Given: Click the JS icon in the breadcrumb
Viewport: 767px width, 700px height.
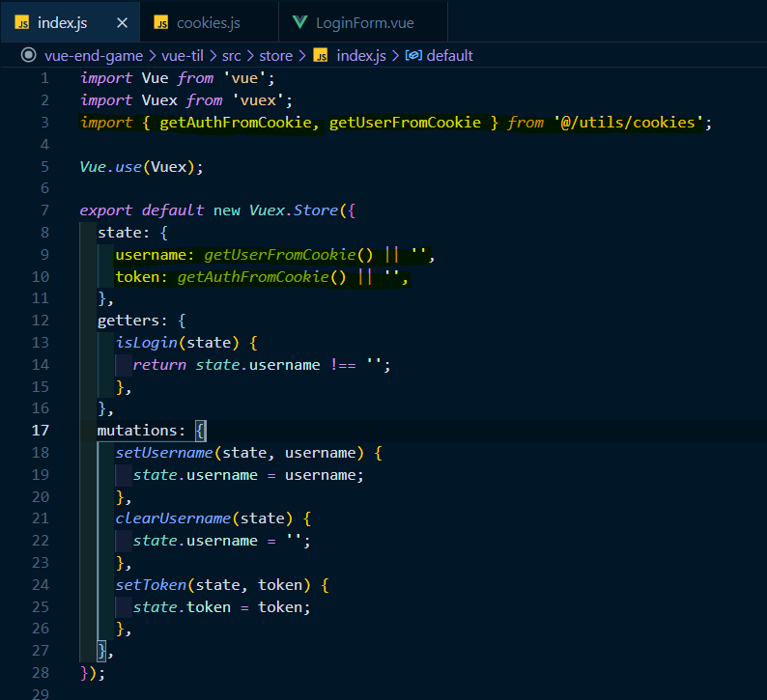Looking at the screenshot, I should [x=321, y=56].
